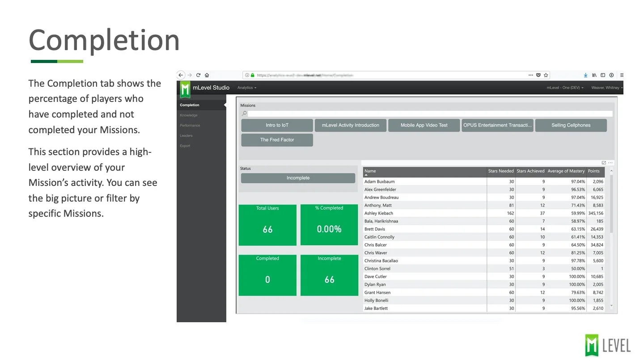Filter by The Fred Factor mission
The image size is (644, 362).
[277, 140]
